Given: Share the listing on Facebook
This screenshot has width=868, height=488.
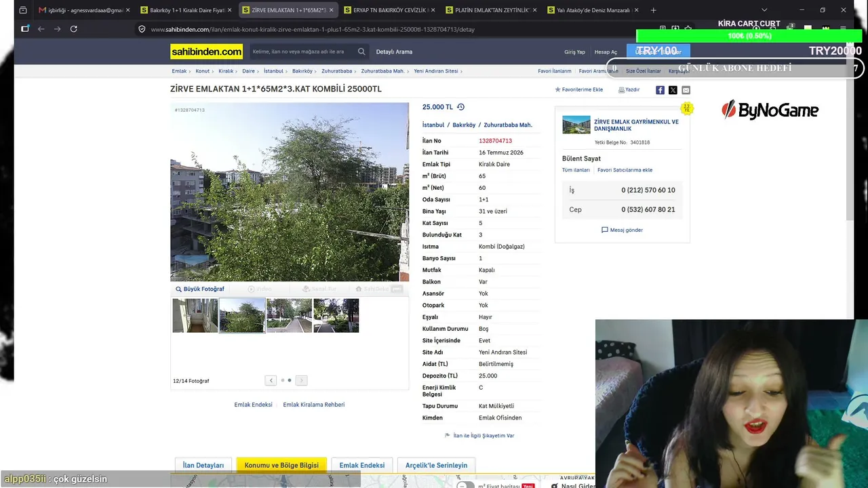Looking at the screenshot, I should click(x=660, y=90).
